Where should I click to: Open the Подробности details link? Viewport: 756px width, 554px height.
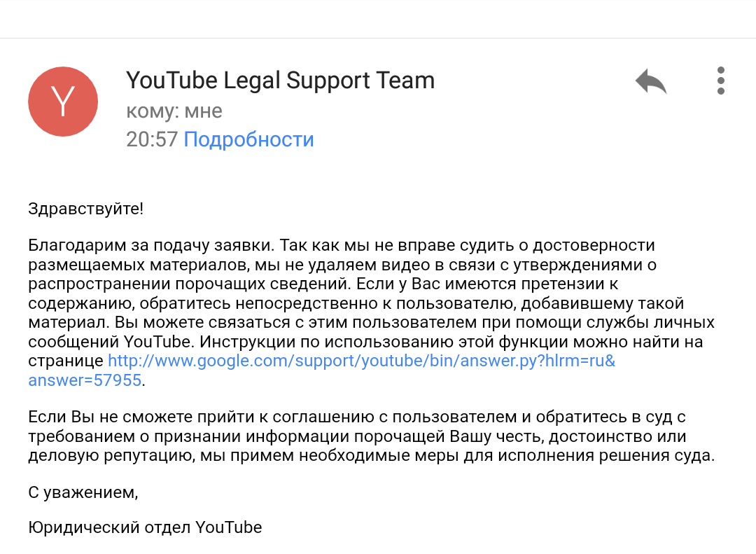248,139
